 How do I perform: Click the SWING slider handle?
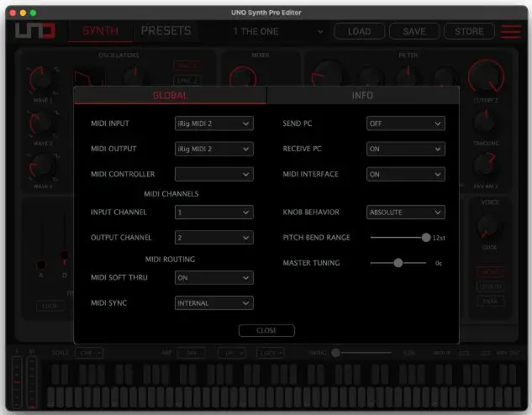336,353
